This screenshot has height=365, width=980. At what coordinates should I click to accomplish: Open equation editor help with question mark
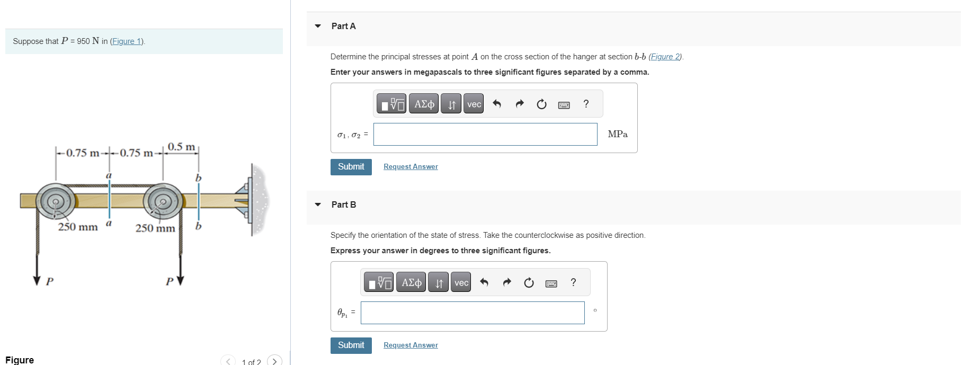coord(585,104)
